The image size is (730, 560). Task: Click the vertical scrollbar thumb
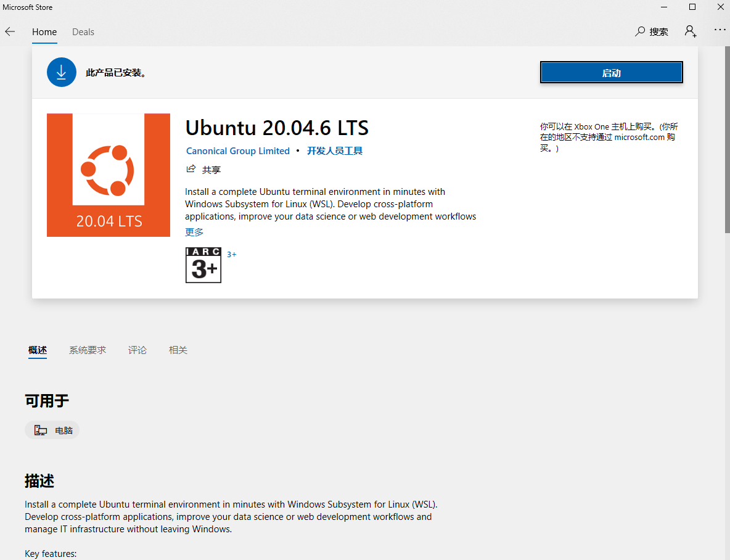click(x=727, y=140)
